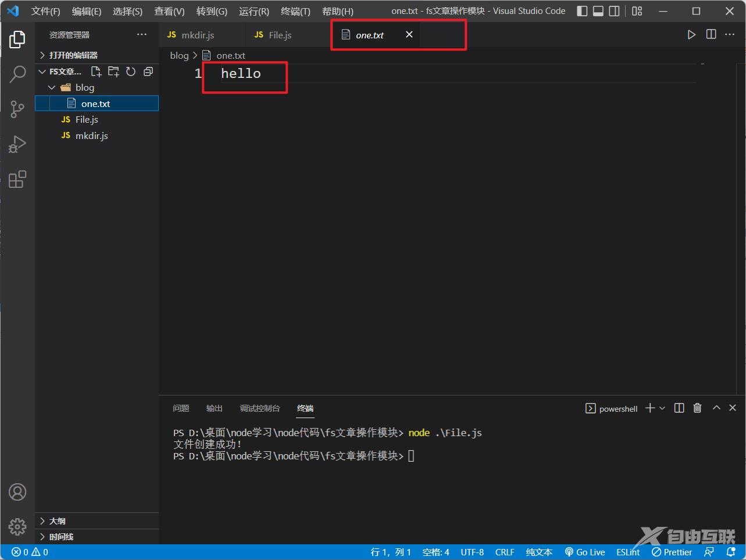
Task: Open customize layout options
Action: 637,11
